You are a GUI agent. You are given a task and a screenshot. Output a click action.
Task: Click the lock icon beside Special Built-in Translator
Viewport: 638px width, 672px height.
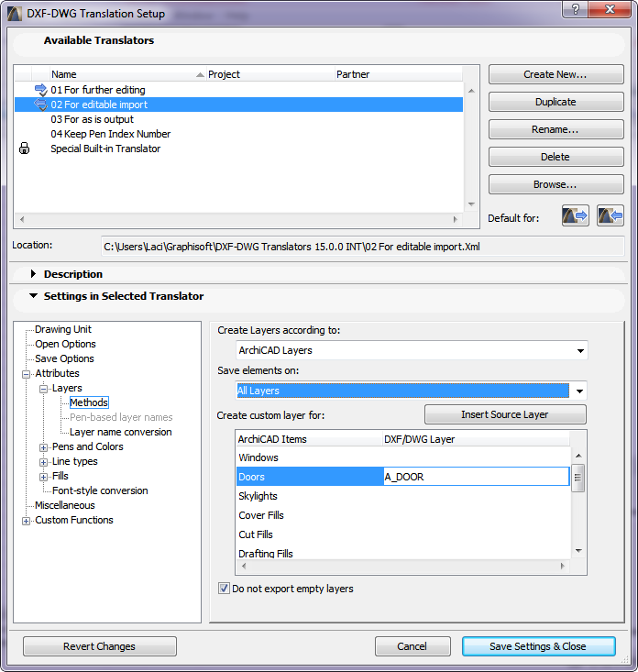point(25,149)
